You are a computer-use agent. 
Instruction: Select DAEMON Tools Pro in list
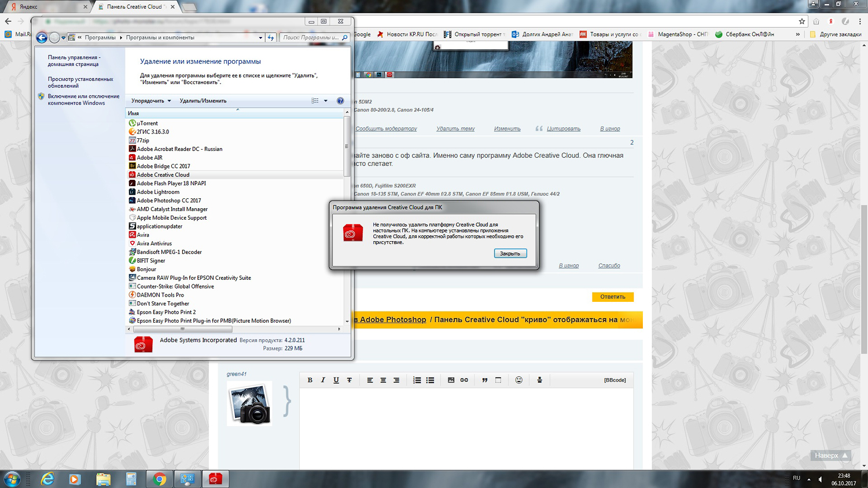pos(160,295)
